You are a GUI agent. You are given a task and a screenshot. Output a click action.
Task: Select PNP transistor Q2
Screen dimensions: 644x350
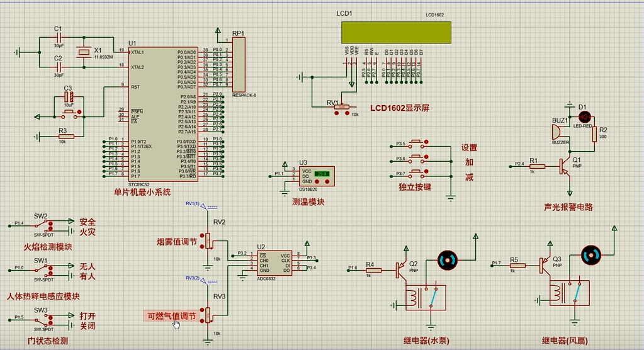[401, 269]
